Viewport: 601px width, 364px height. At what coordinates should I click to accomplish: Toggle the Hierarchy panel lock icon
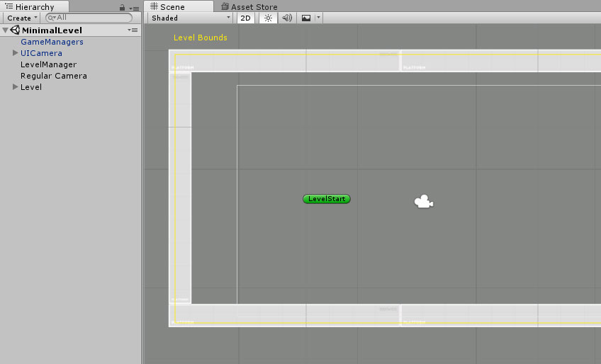[123, 7]
